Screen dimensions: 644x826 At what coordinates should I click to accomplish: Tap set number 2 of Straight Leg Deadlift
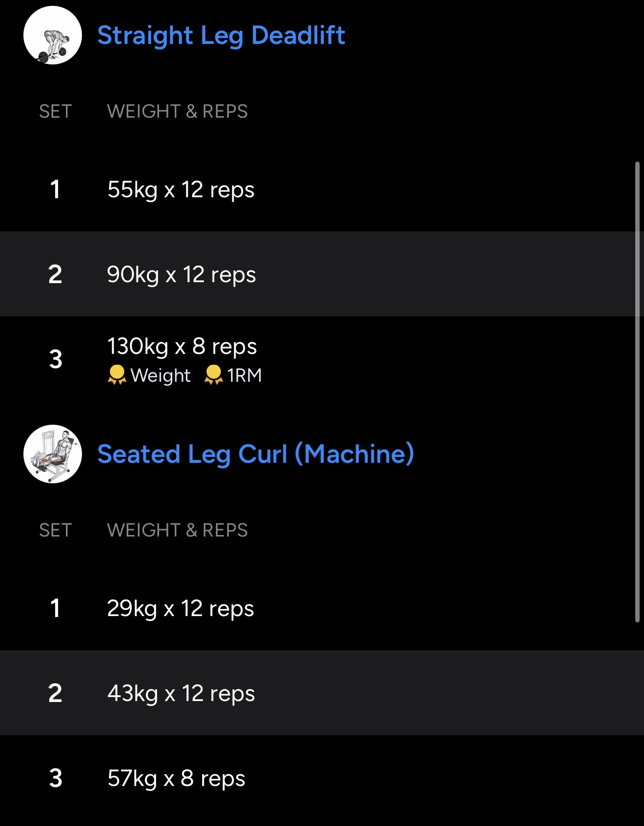point(55,274)
